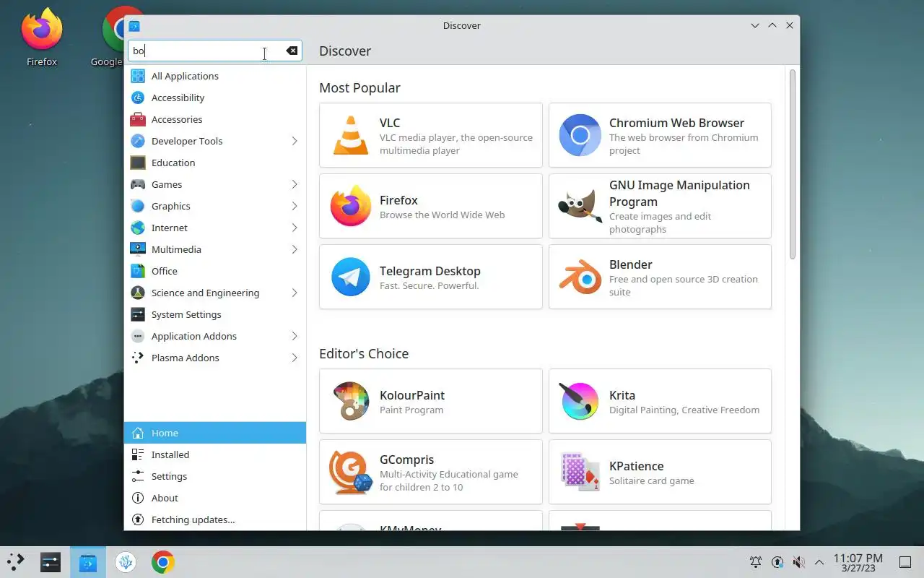Open the notifications bell in system tray
Viewport: 924px width, 578px height.
click(x=755, y=562)
